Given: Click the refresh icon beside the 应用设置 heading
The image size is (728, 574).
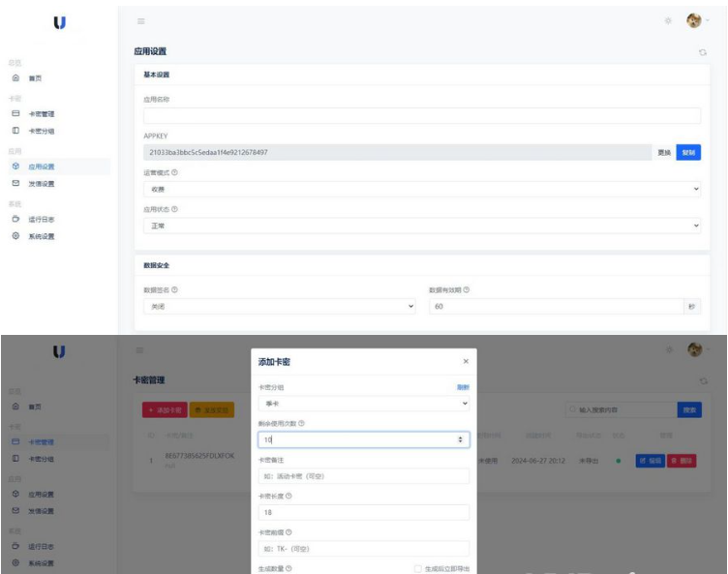Looking at the screenshot, I should click(702, 51).
